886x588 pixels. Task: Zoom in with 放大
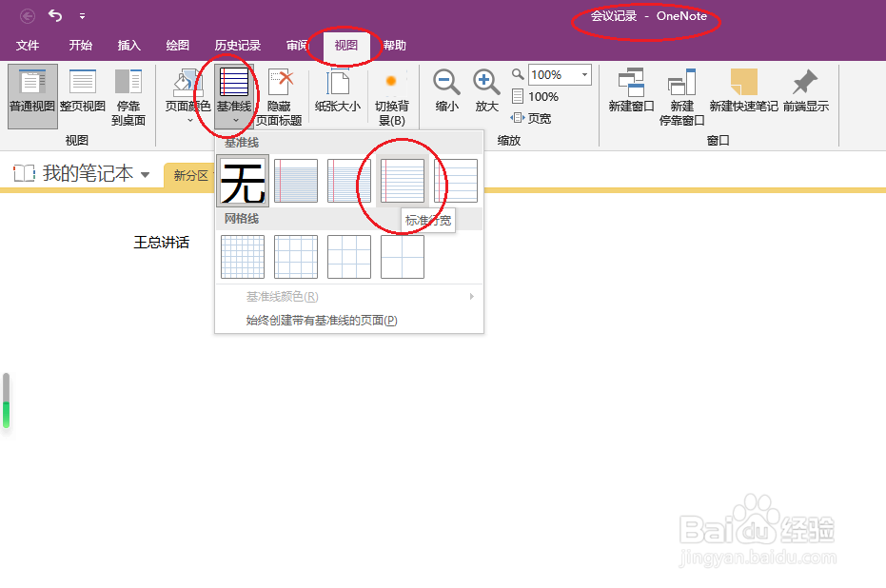pyautogui.click(x=486, y=91)
